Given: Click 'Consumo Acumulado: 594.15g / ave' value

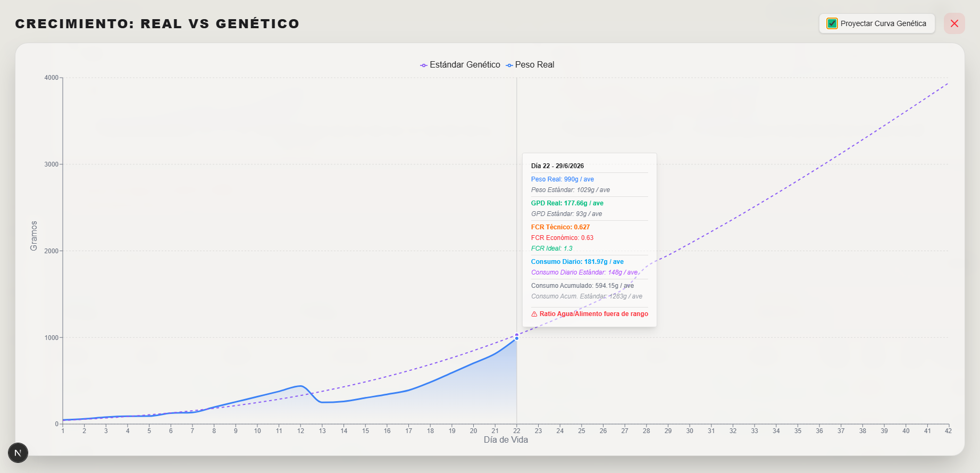Looking at the screenshot, I should click(582, 286).
